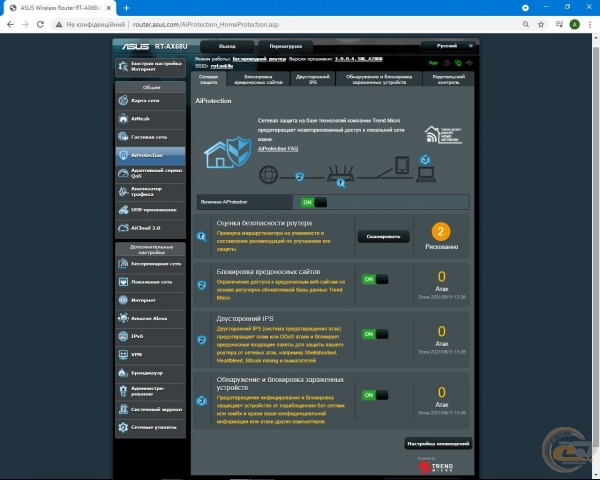This screenshot has width=600, height=480.
Task: Click the Беспроводной роутер mode link
Action: coord(259,59)
